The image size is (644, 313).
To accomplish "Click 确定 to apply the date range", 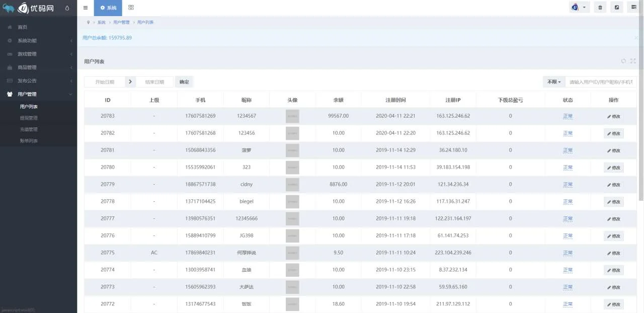I will click(x=184, y=82).
